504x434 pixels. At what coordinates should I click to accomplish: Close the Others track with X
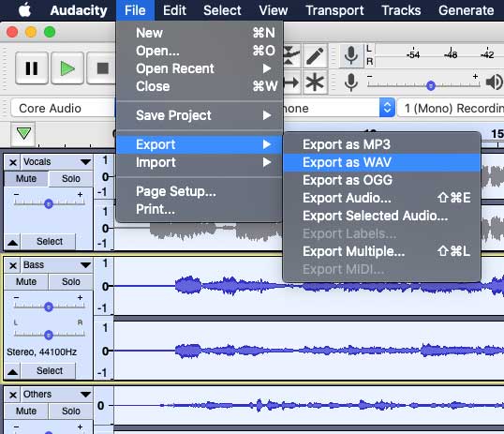[x=12, y=395]
